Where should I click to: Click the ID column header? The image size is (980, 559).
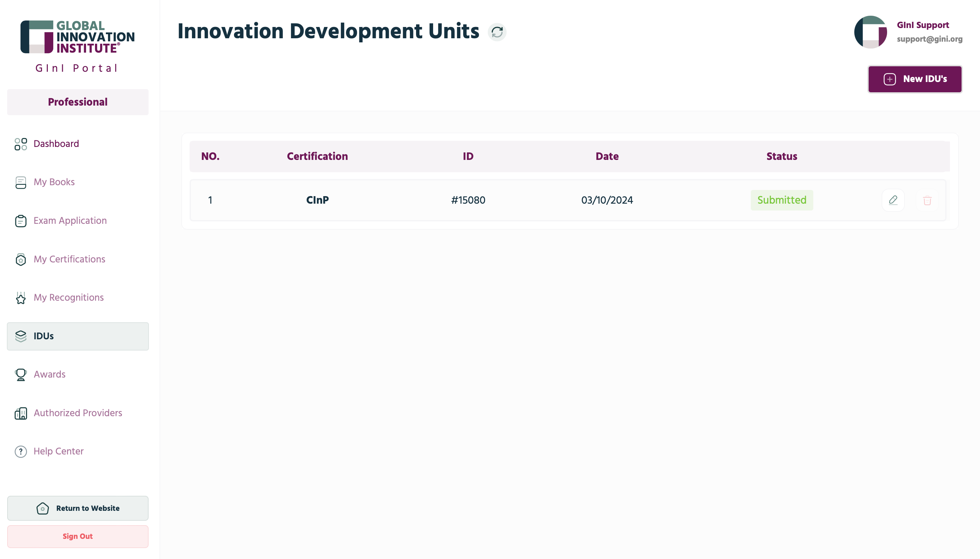point(468,156)
